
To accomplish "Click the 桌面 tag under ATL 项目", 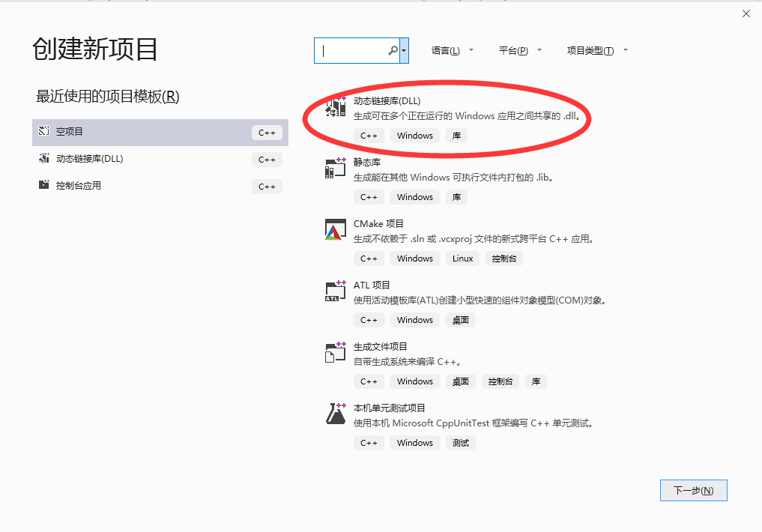I will 460,319.
